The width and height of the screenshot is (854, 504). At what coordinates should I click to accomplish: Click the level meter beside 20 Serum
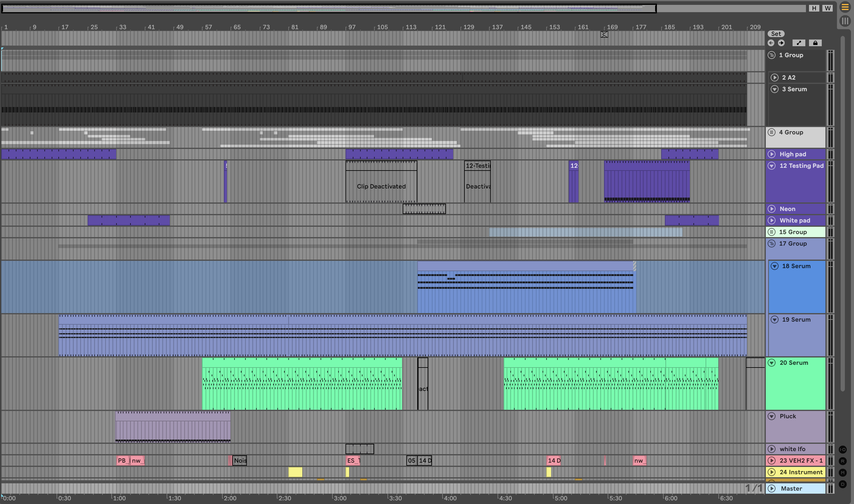[x=830, y=383]
